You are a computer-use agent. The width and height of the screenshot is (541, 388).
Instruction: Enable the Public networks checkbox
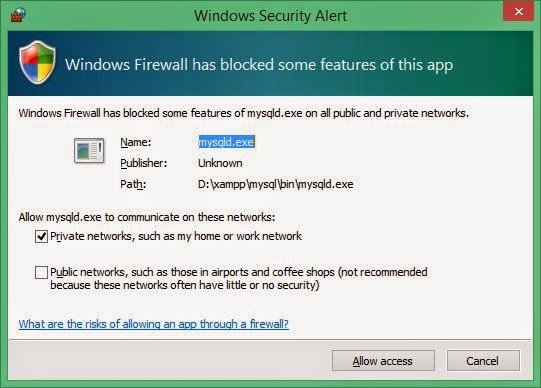click(x=41, y=272)
